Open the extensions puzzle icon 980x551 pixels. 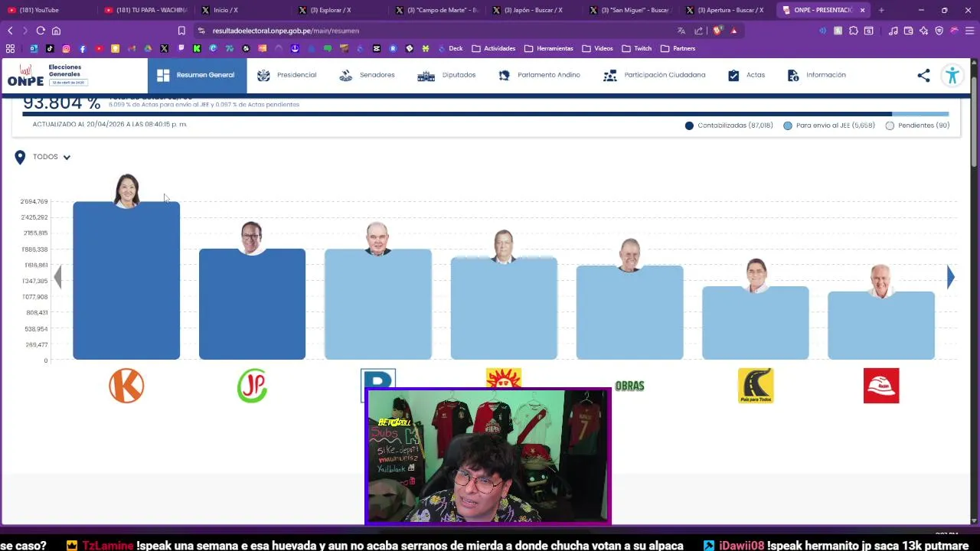pyautogui.click(x=854, y=31)
